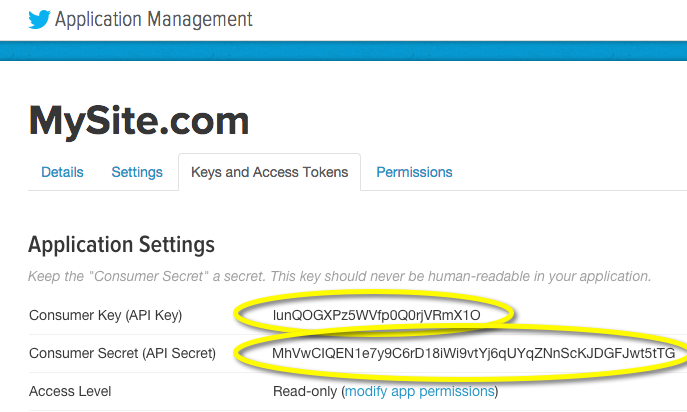This screenshot has width=687, height=412.
Task: Click the MySite.com application title
Action: (139, 121)
